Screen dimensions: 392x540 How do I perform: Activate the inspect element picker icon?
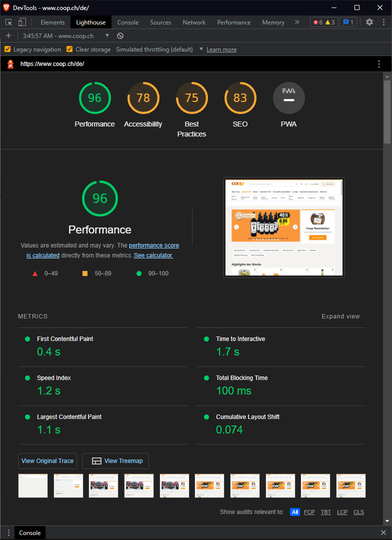[9, 22]
